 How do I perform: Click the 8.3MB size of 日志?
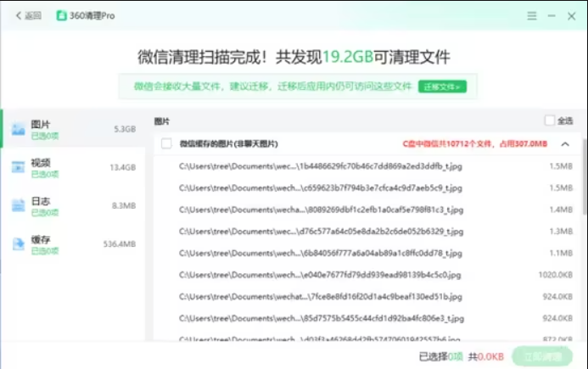[124, 205]
